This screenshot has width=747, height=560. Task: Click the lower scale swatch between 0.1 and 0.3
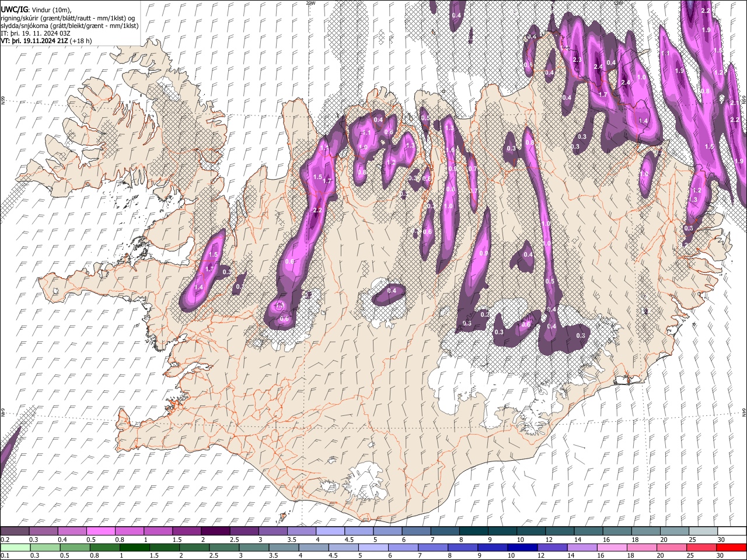point(15,547)
